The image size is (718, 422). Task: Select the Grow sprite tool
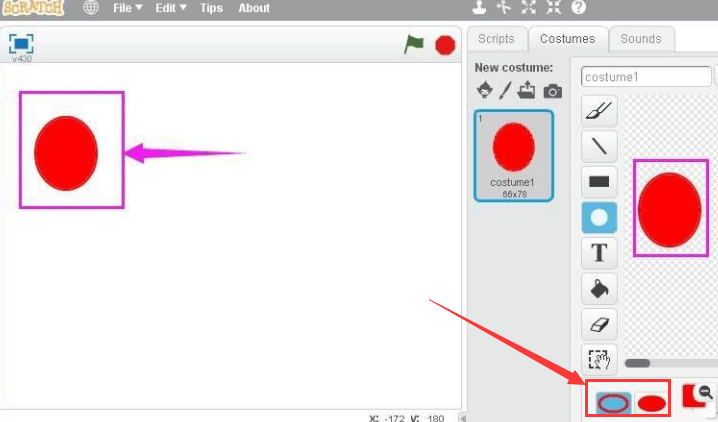point(529,7)
